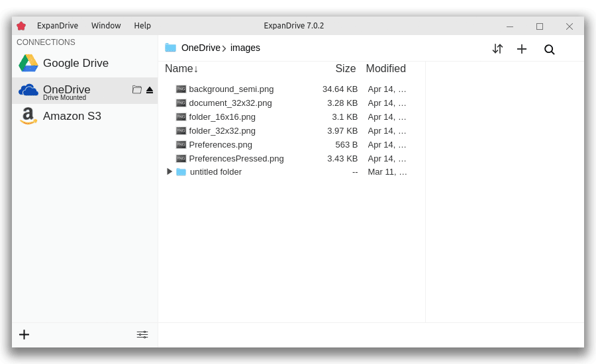Go to OneDrive in breadcrumb path
596x364 pixels.
point(201,48)
